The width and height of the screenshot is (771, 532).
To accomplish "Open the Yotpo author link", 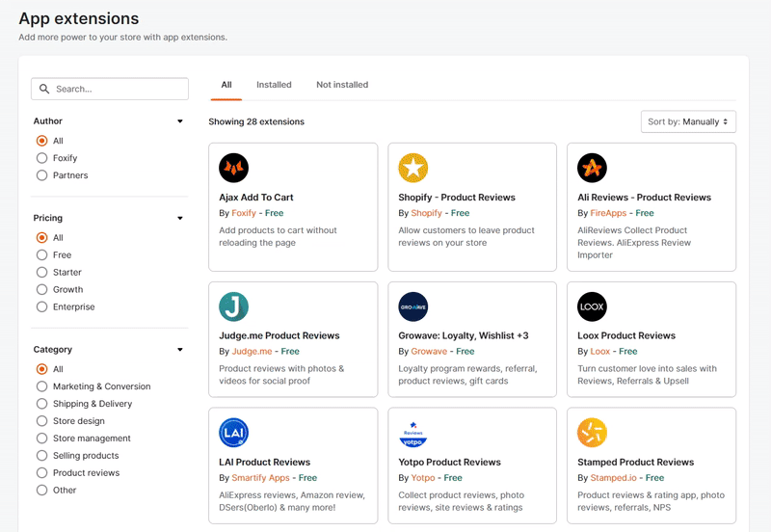I will pyautogui.click(x=423, y=477).
